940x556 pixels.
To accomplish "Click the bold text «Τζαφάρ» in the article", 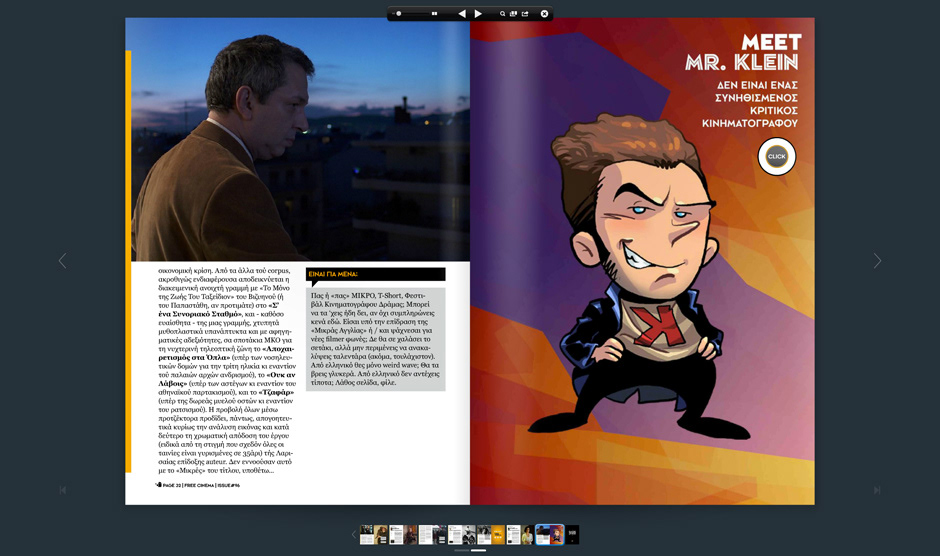I will tap(276, 392).
